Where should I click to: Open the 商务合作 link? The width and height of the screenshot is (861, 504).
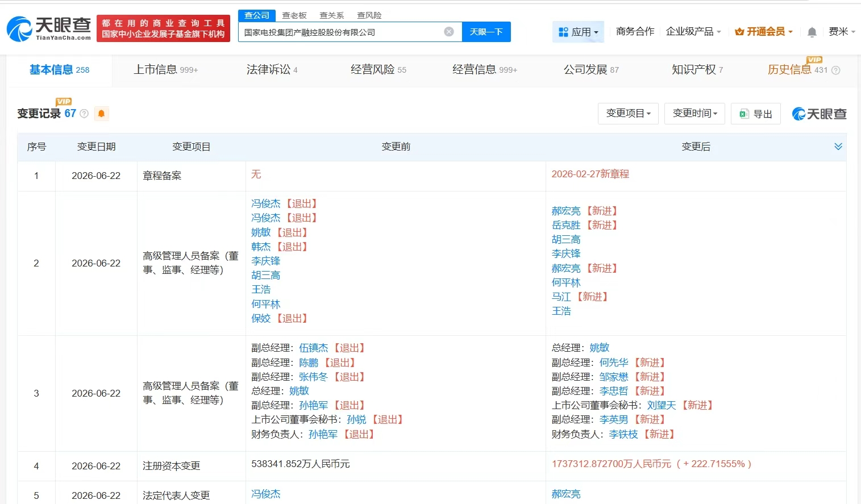[635, 32]
